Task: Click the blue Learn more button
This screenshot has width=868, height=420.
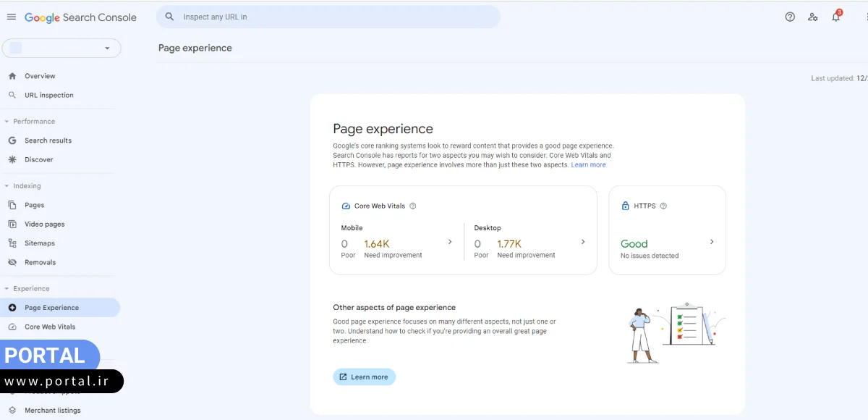Action: point(364,377)
